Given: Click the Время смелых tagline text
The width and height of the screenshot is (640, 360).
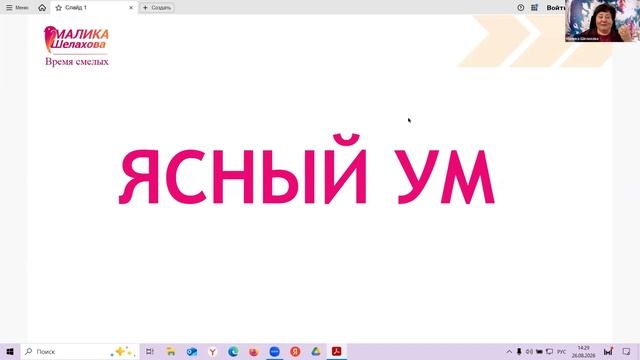Looking at the screenshot, I should click(x=77, y=62).
